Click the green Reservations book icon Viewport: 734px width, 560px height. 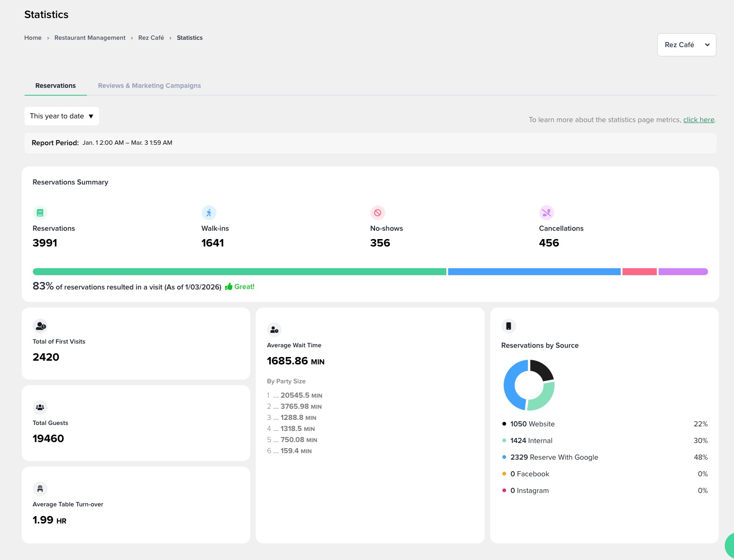(x=40, y=213)
